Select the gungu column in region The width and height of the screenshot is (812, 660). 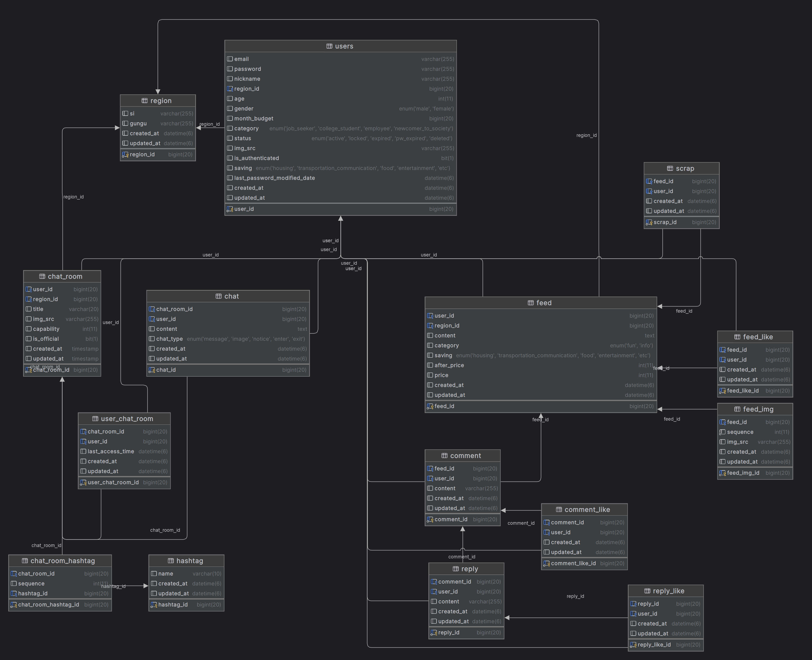[158, 123]
